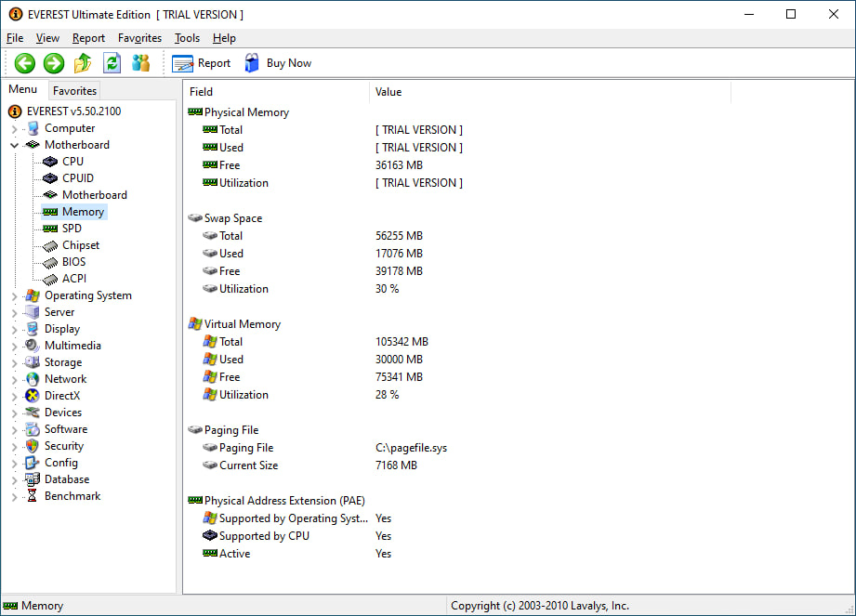This screenshot has width=856, height=616.
Task: Open the Tools menu
Action: point(187,38)
